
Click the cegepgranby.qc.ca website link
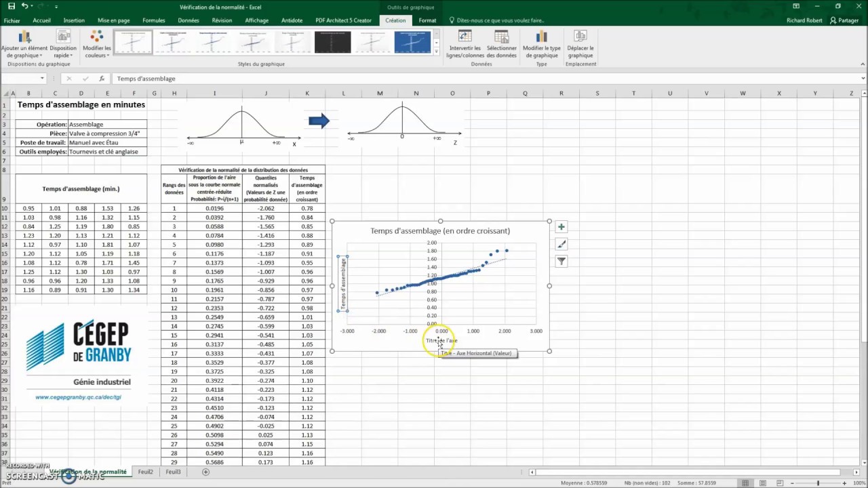(78, 397)
